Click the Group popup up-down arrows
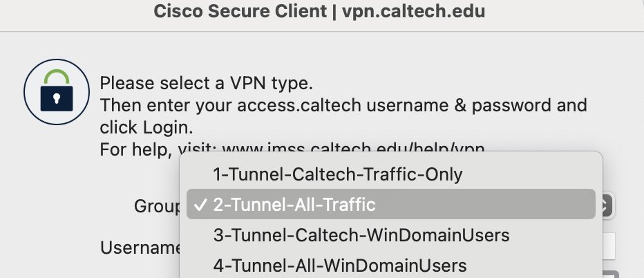 pos(605,205)
